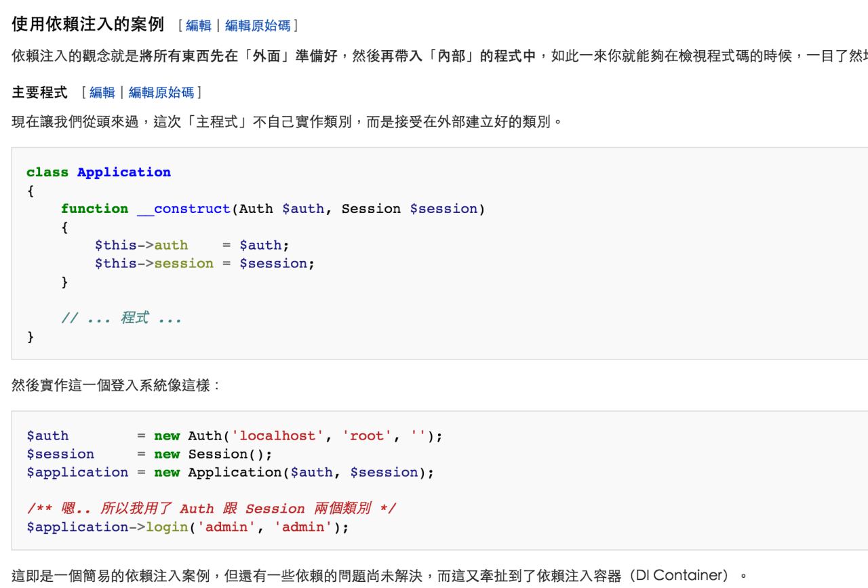868x588 pixels.
Task: Click the "// ... 程式 ..." code comment
Action: [121, 318]
